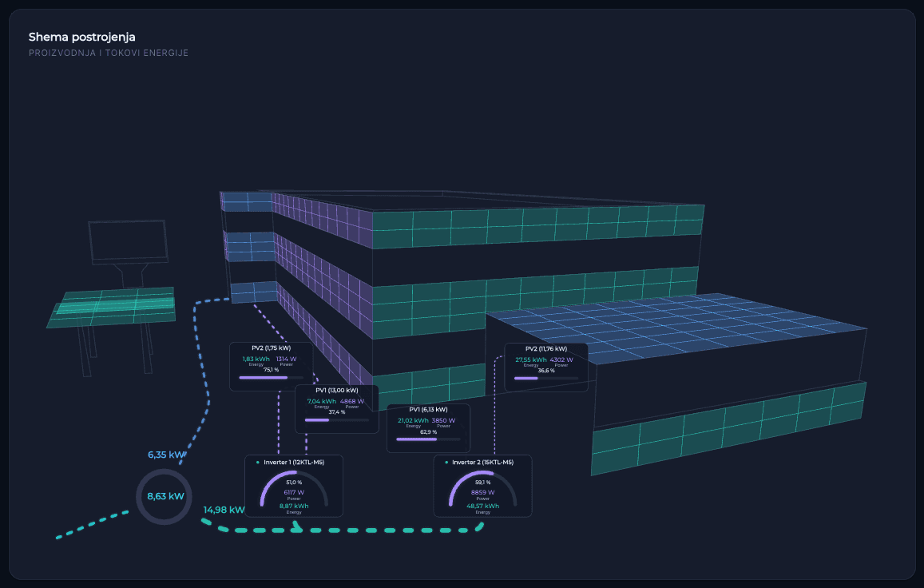Open the PV1 (13,00 kW) info card
The height and width of the screenshot is (588, 924).
(x=336, y=409)
